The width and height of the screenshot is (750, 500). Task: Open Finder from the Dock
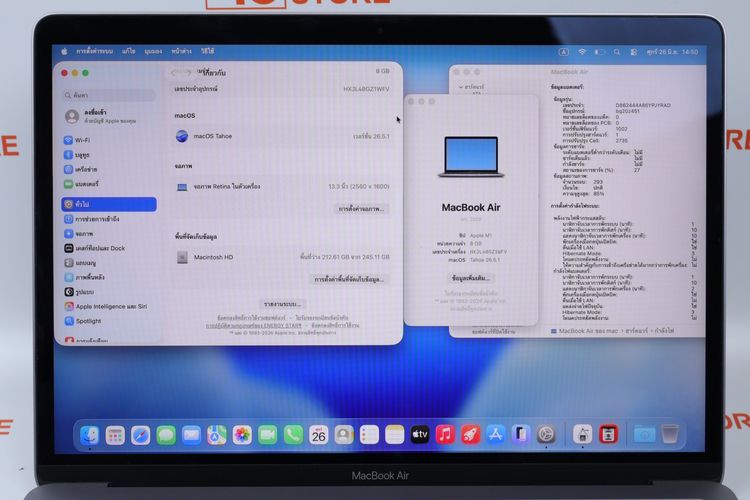point(89,435)
